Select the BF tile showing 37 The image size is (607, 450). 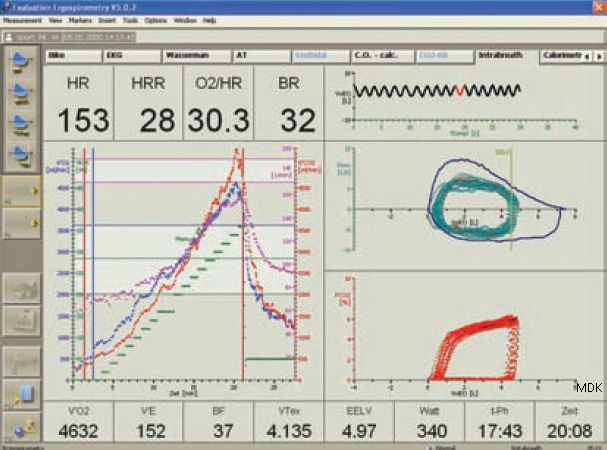219,422
